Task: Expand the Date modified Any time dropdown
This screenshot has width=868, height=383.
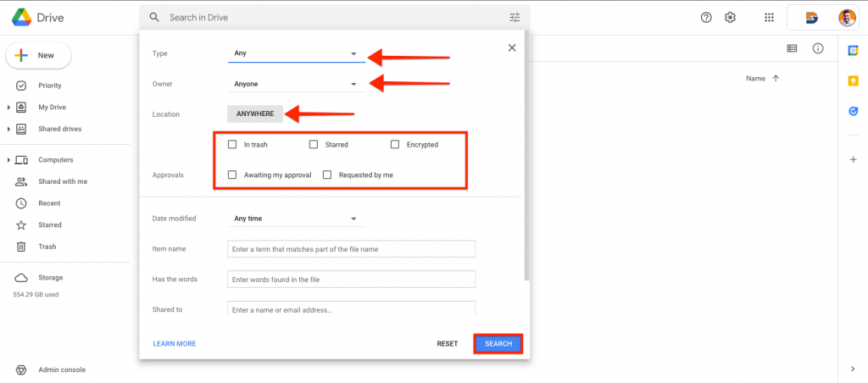Action: [296, 219]
